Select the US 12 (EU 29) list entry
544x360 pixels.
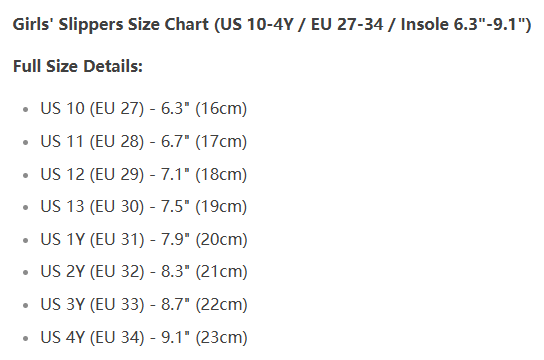click(144, 174)
